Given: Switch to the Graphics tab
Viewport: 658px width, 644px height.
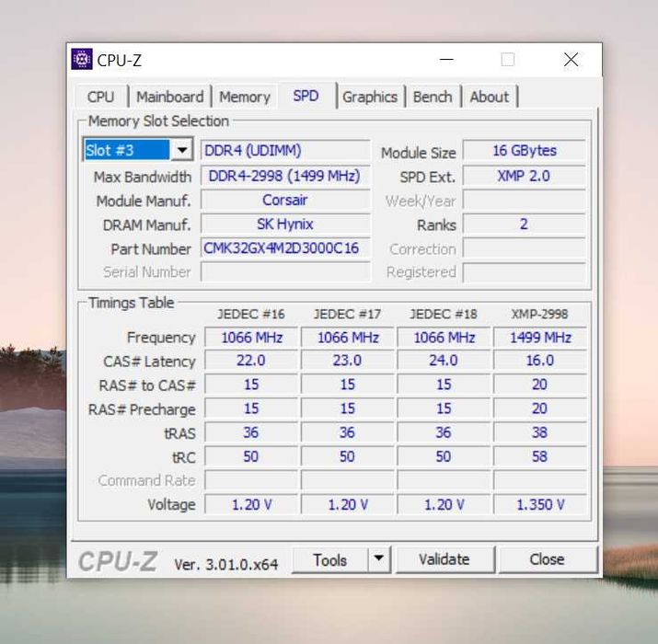Looking at the screenshot, I should [370, 97].
